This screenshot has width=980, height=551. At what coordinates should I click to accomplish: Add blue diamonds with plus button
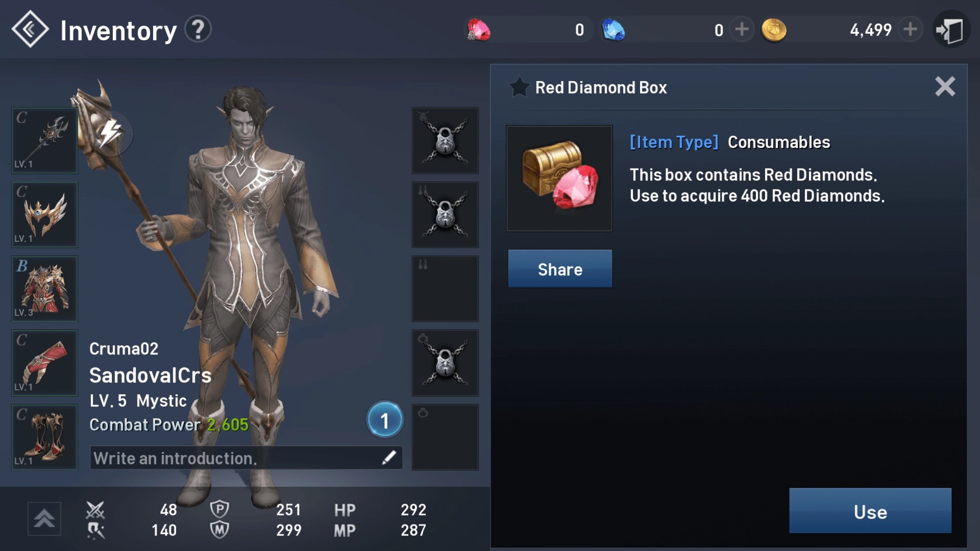click(x=742, y=30)
